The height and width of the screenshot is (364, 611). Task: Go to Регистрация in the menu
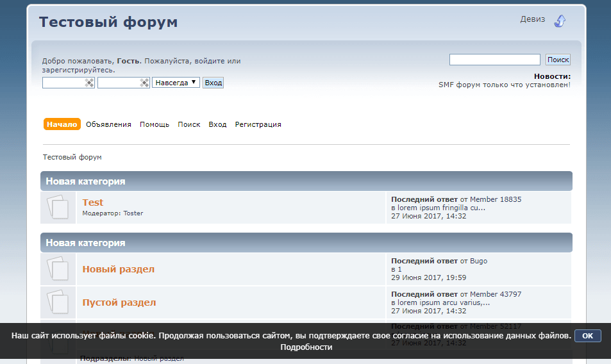pyautogui.click(x=258, y=124)
